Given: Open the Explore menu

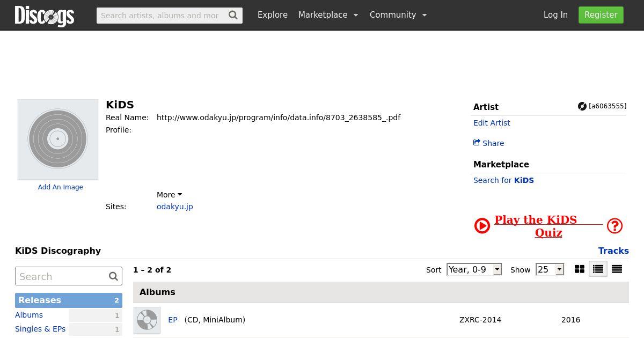Looking at the screenshot, I should (x=273, y=15).
